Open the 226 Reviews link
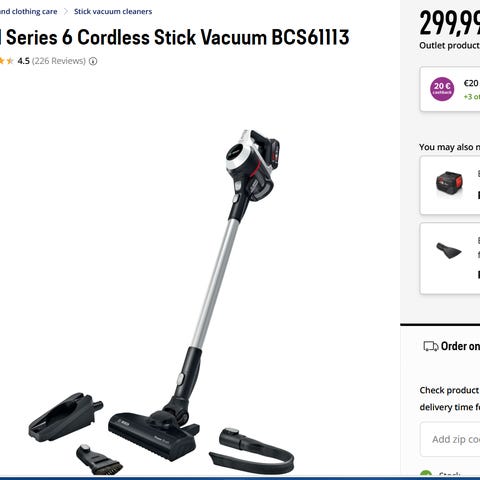This screenshot has height=480, width=480. click(59, 61)
